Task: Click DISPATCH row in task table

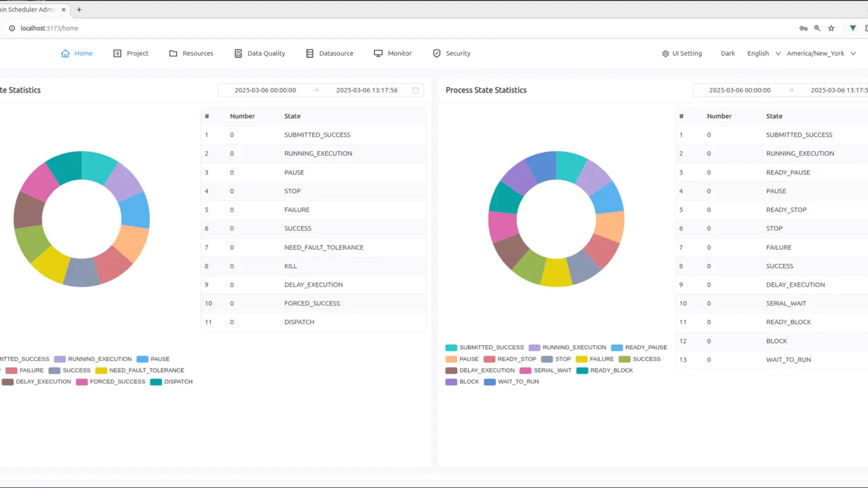Action: click(x=314, y=322)
